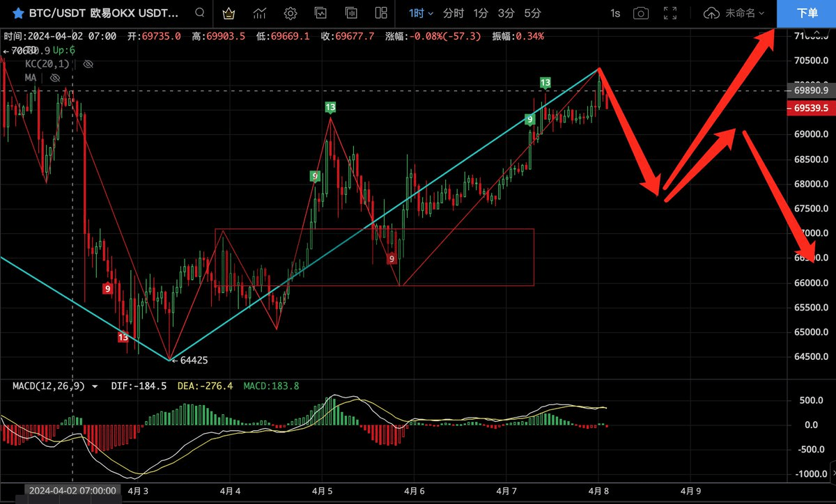
Task: Open the 未命名 layout dropdown
Action: point(745,13)
